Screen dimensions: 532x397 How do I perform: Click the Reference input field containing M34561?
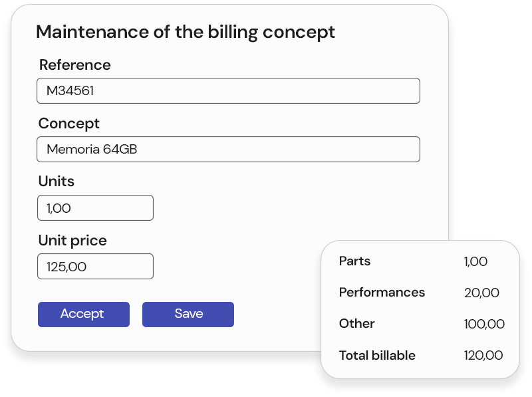point(228,91)
